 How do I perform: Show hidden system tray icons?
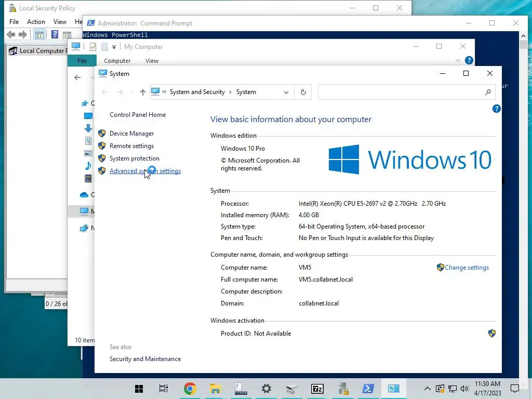428,389
